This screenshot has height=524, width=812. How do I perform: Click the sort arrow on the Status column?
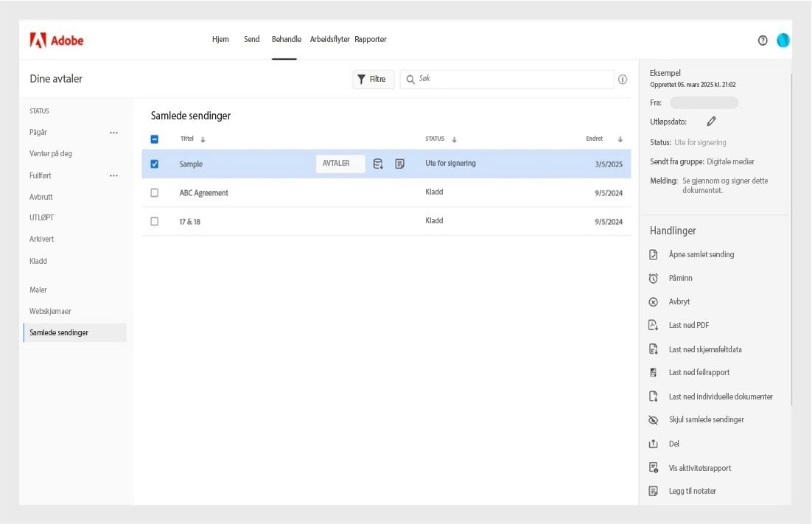(x=454, y=139)
